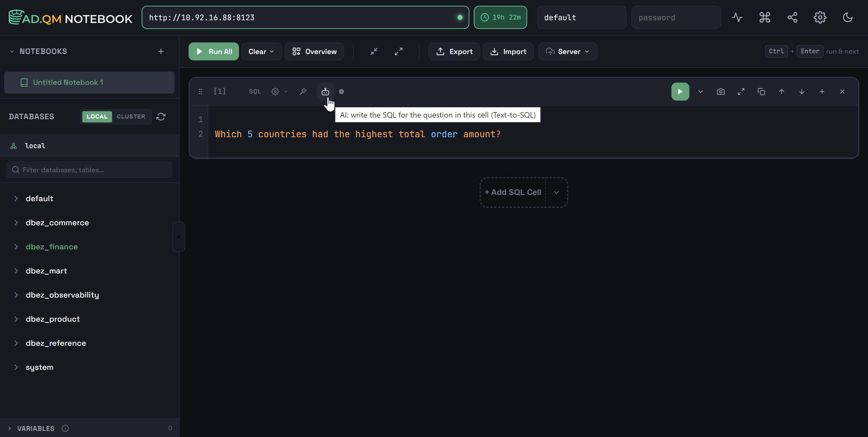Click the AI Text-to-SQL robot icon
This screenshot has width=868, height=437.
pos(325,92)
